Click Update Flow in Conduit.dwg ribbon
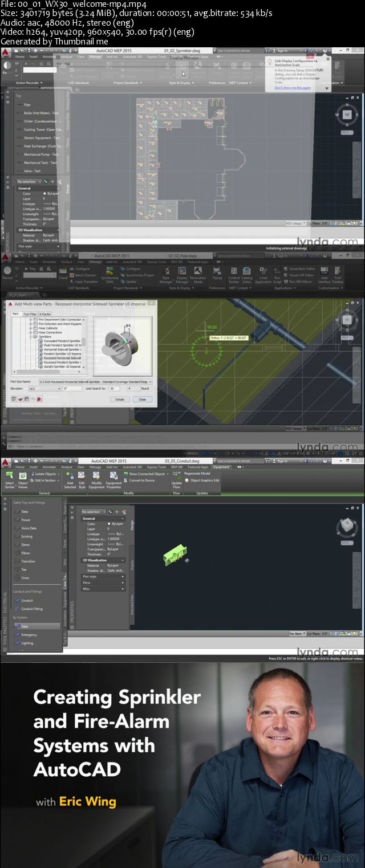This screenshot has height=868, width=365. pos(177,480)
